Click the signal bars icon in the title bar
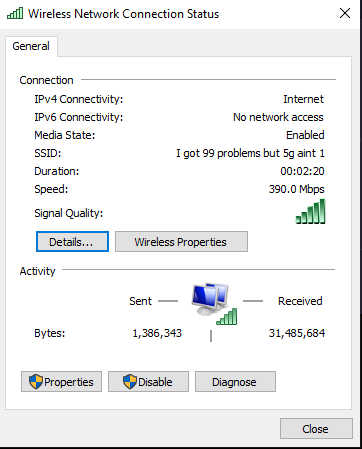This screenshot has height=449, width=362. [x=15, y=14]
